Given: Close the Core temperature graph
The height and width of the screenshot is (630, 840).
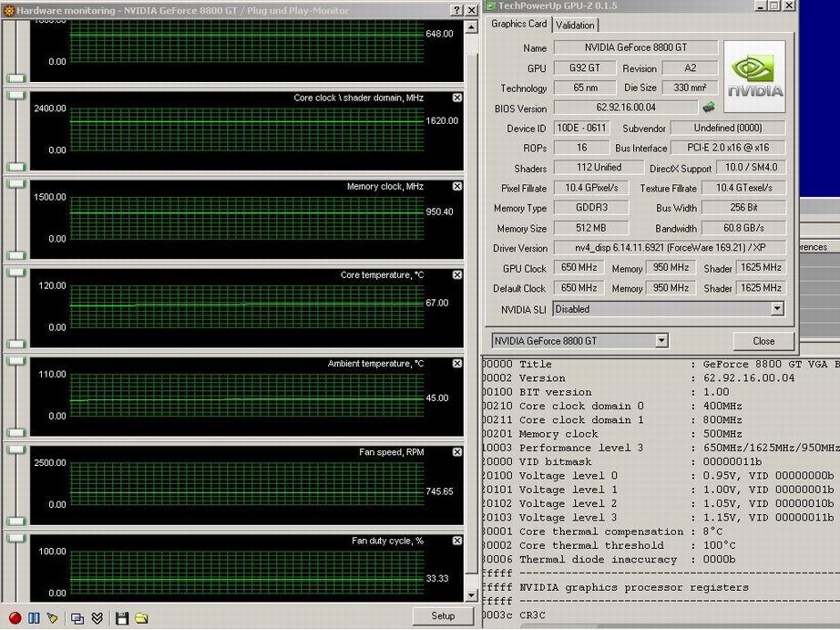Looking at the screenshot, I should [x=457, y=274].
